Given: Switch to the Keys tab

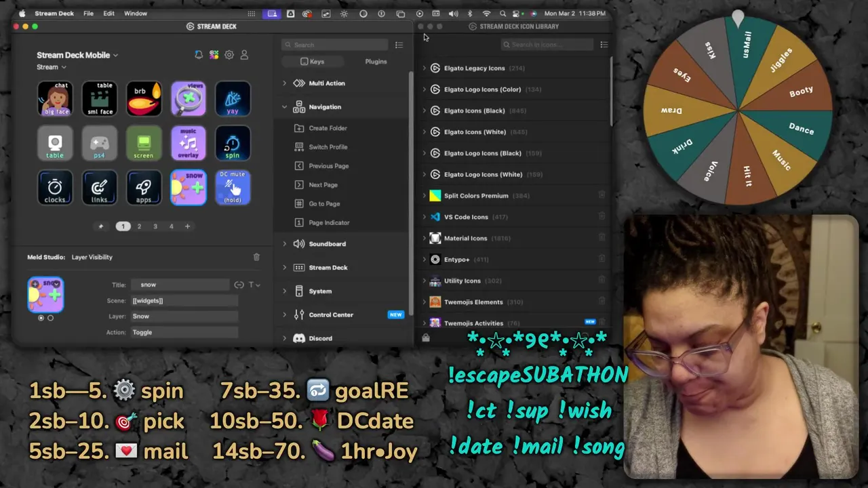Looking at the screenshot, I should [x=312, y=62].
